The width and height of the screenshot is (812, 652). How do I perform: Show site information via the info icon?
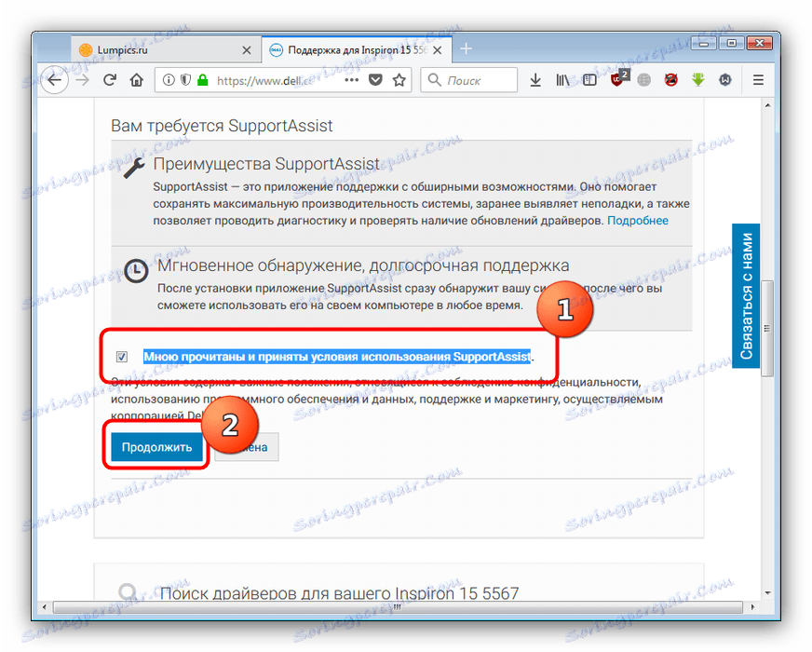click(x=169, y=80)
